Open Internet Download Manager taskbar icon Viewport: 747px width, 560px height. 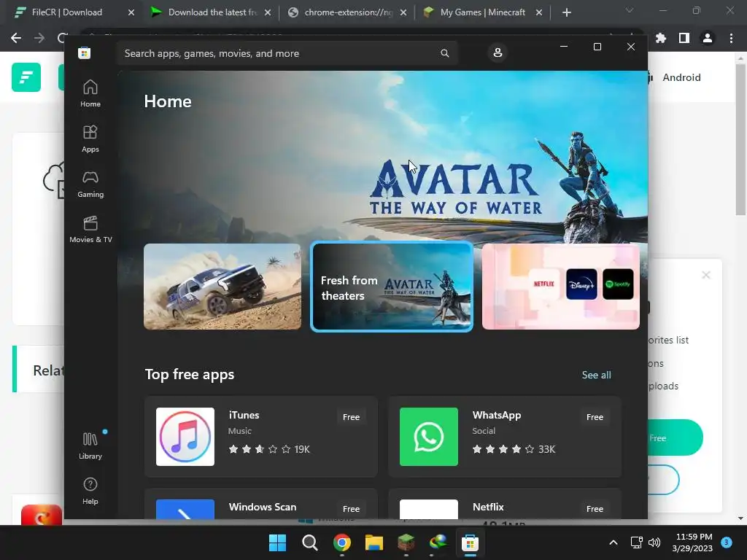[x=438, y=542]
